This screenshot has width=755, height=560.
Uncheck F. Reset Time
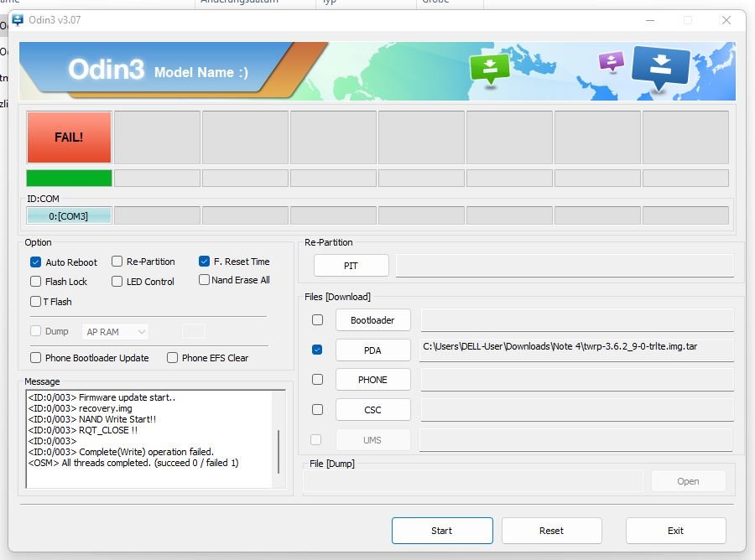[204, 262]
